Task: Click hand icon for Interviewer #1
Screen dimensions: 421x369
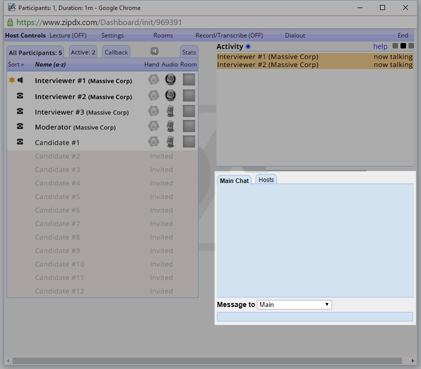Action: (154, 80)
